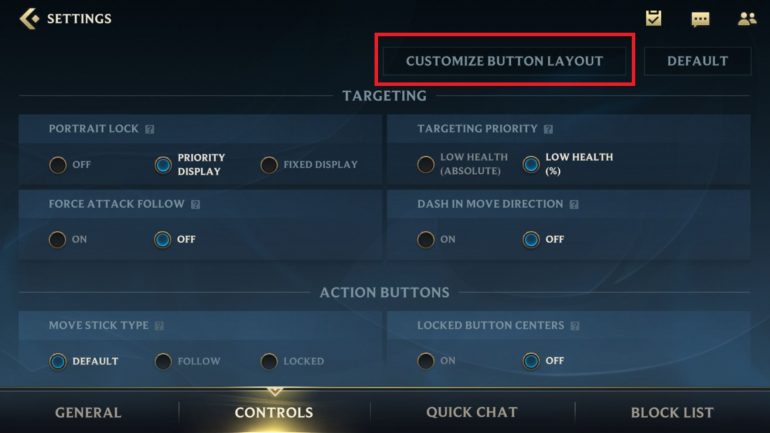The image size is (770, 433).
Task: Switch to the General tab
Action: (88, 412)
